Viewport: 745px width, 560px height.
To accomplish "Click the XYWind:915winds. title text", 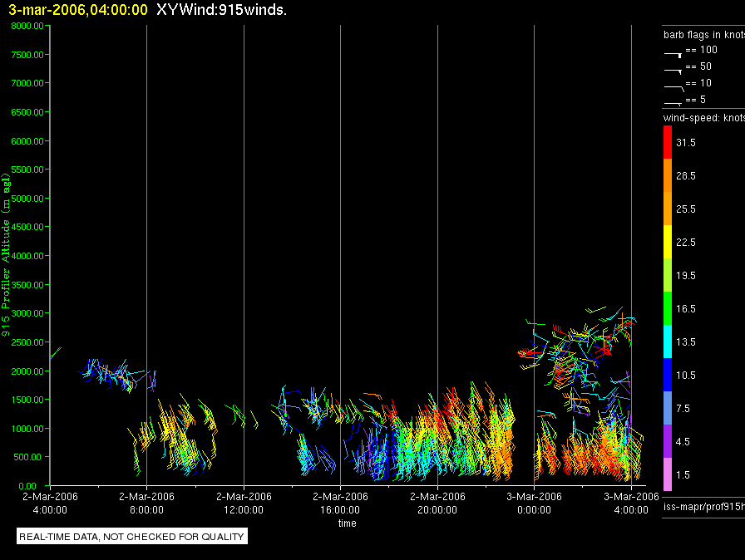I will point(221,10).
